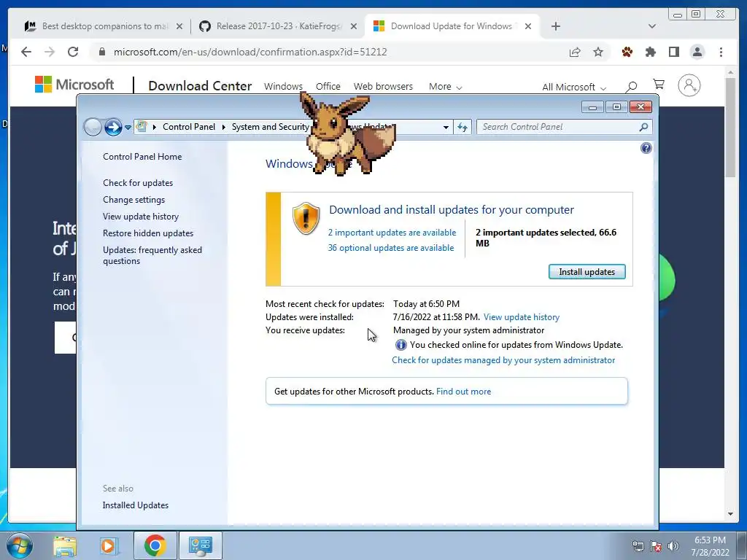This screenshot has height=560, width=747.
Task: Click the Action Center flag tray icon
Action: pos(656,546)
